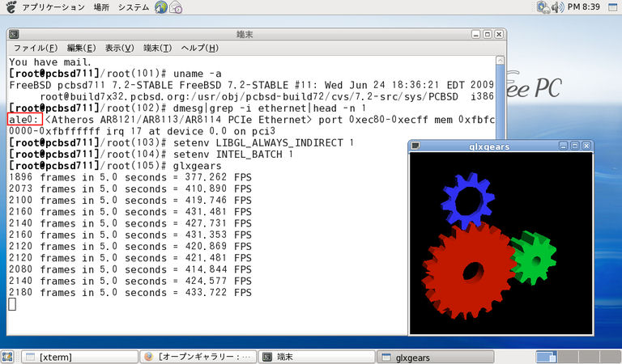Switch to the オープンギャラリー browser taskbar window
The width and height of the screenshot is (622, 364).
tap(198, 357)
